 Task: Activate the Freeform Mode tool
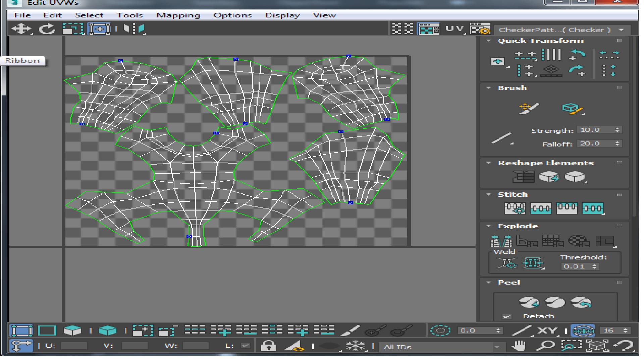pyautogui.click(x=99, y=29)
